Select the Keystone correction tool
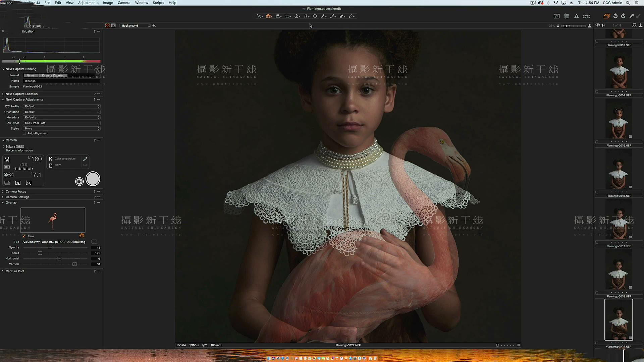The image size is (644, 362). click(306, 16)
